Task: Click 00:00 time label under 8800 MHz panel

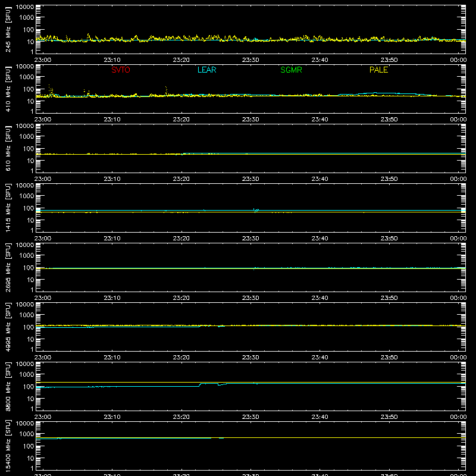Action: [458, 417]
